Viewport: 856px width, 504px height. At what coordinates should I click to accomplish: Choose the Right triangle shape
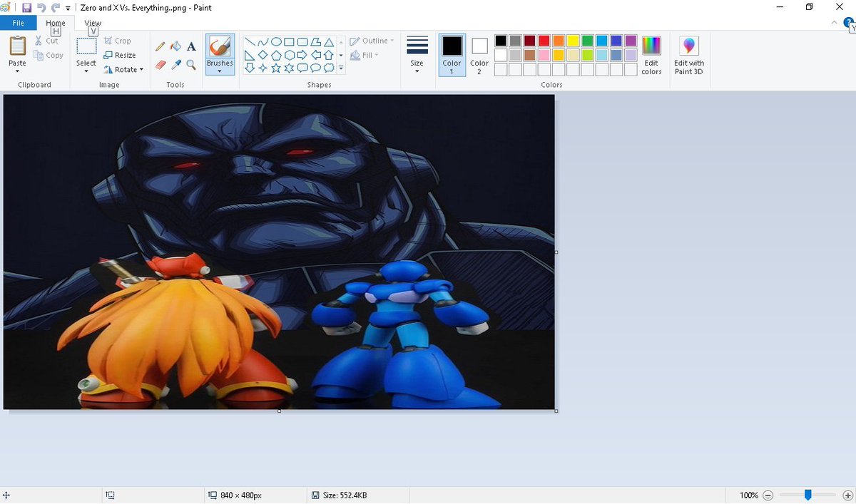click(250, 55)
